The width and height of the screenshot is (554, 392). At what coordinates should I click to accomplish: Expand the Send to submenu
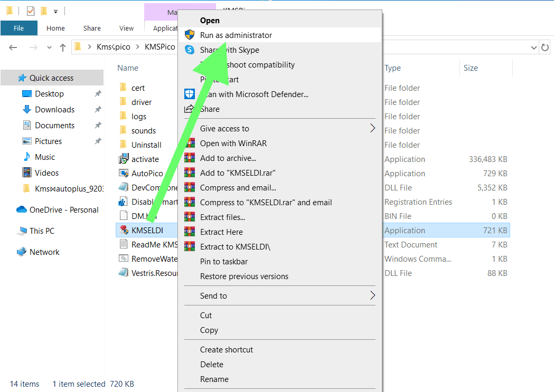point(372,295)
